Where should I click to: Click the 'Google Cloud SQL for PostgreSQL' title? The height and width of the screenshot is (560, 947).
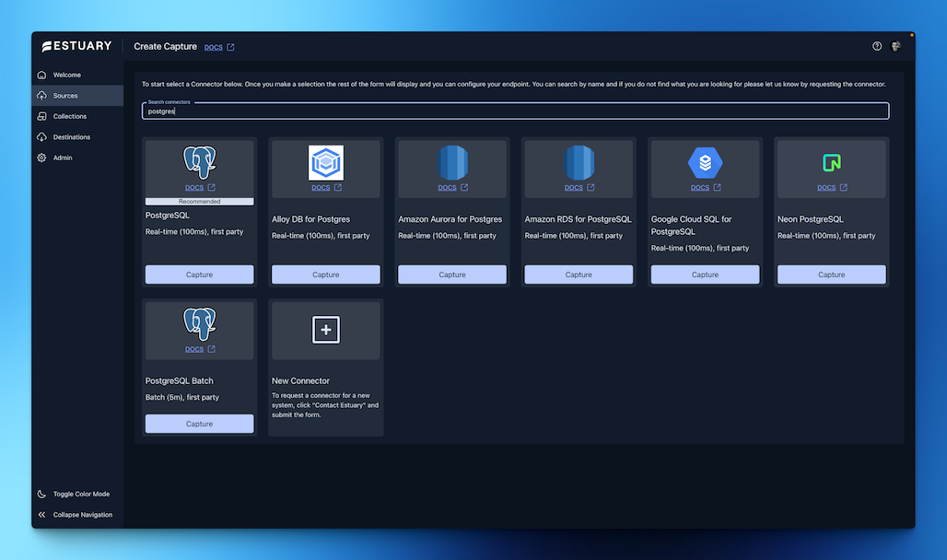692,226
